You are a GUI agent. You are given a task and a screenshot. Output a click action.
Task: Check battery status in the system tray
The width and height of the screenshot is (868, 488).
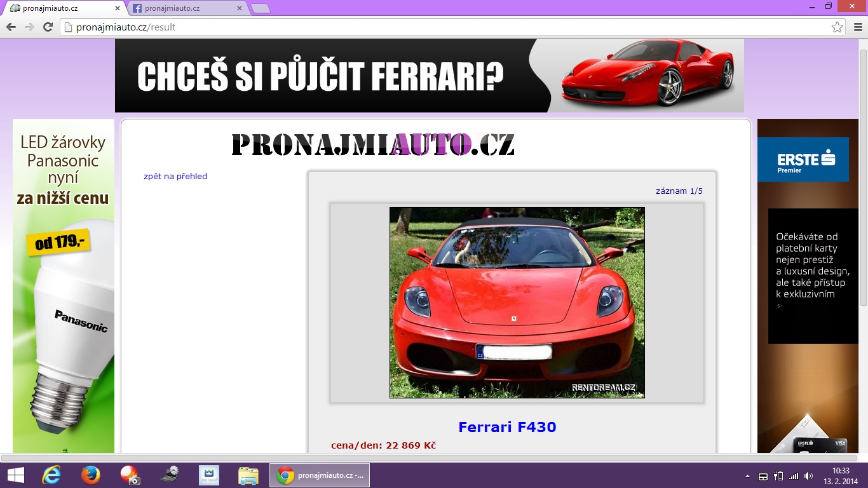(x=776, y=475)
